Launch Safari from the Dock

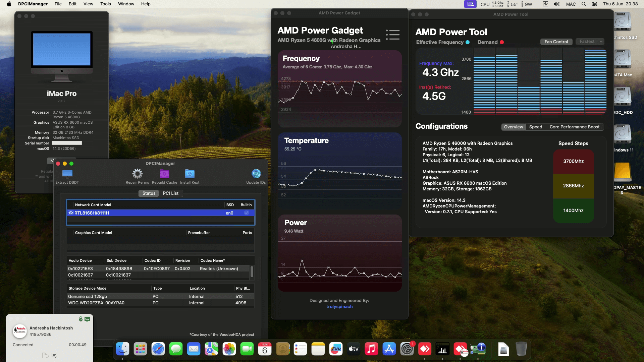pos(158,349)
